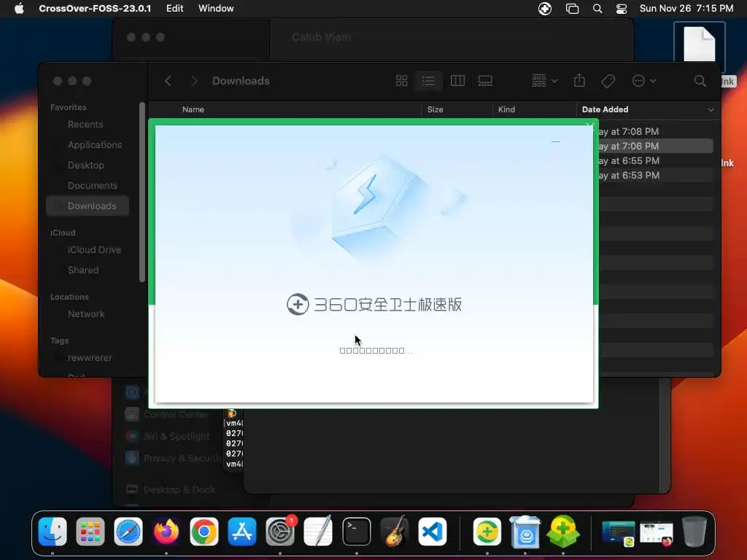Open Finder action menu dropdown
This screenshot has width=747, height=560.
[x=643, y=81]
